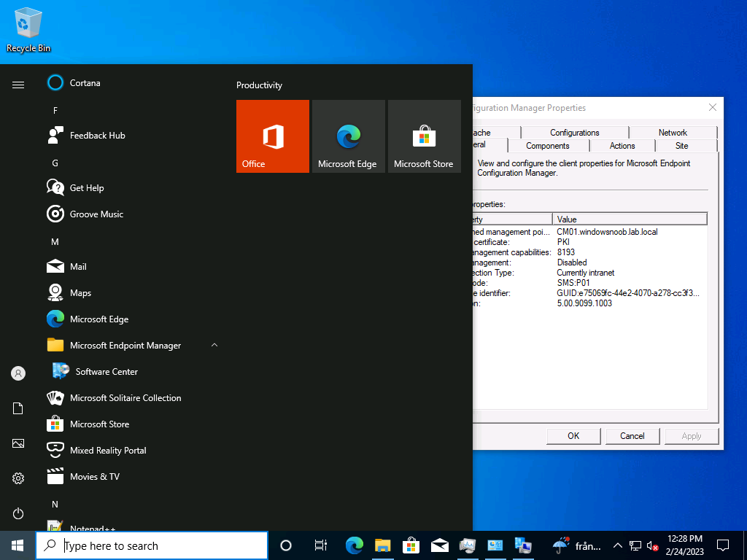Switch to the Site tab
The width and height of the screenshot is (747, 560).
pos(682,146)
